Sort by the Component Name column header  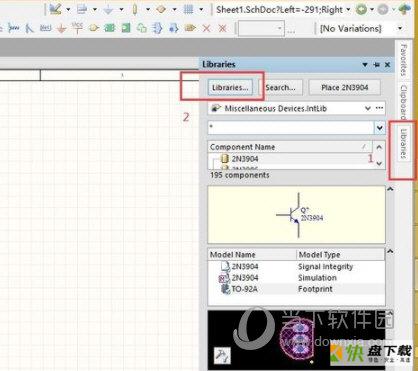(290, 147)
